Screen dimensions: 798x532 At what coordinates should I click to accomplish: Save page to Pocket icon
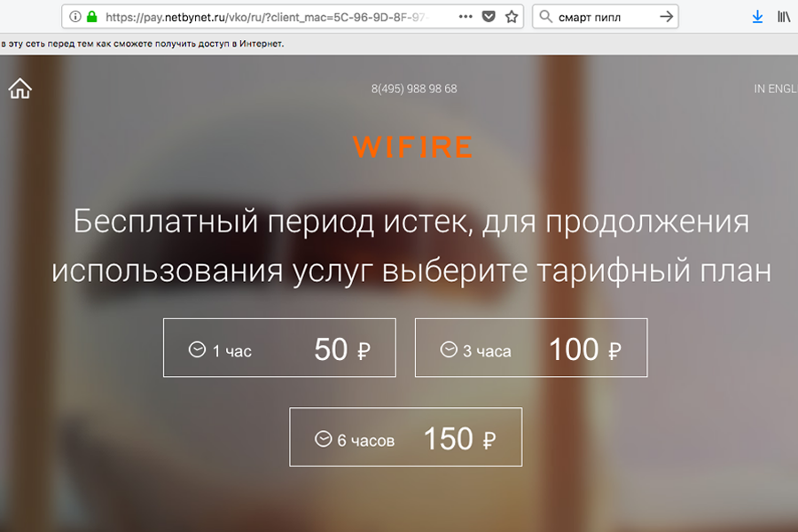(x=489, y=17)
